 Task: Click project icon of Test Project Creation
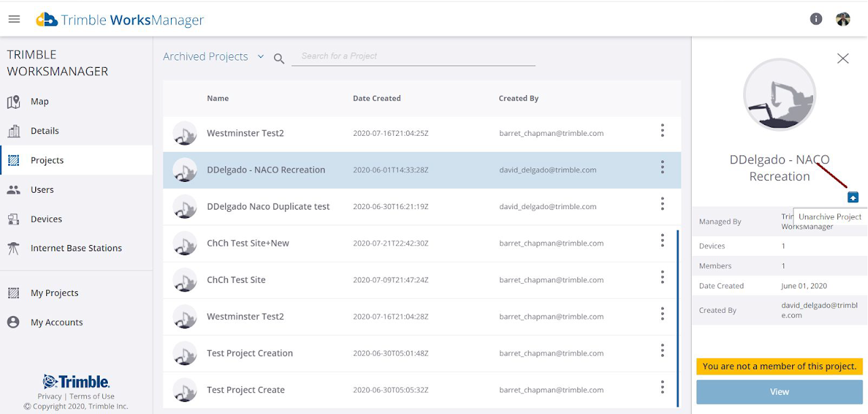point(185,353)
